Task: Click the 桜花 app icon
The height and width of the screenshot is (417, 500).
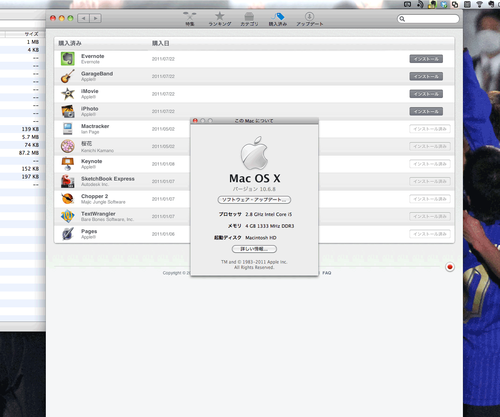Action: pyautogui.click(x=68, y=146)
